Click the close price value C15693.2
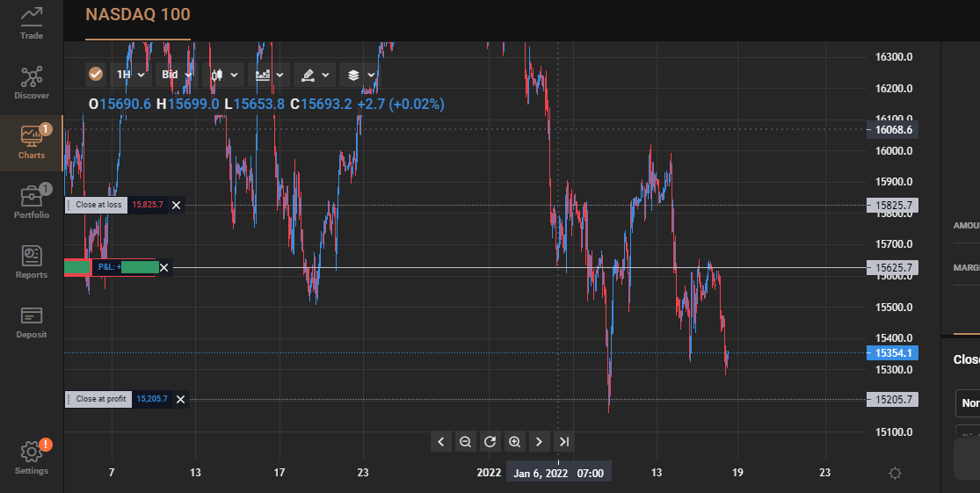This screenshot has width=980, height=493. [322, 104]
